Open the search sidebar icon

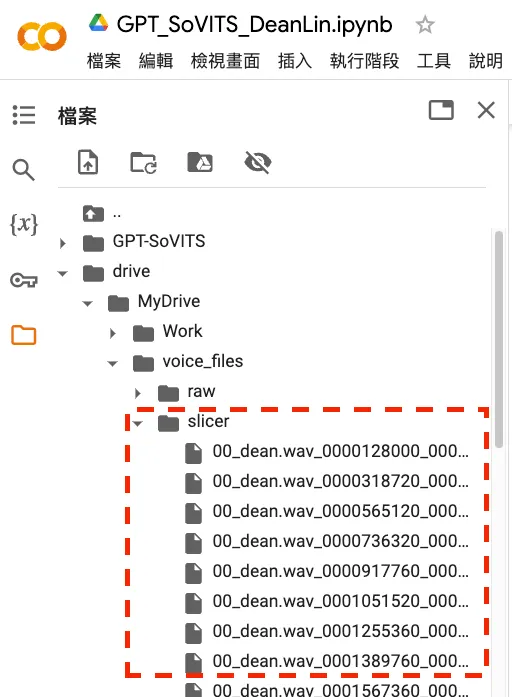click(24, 170)
